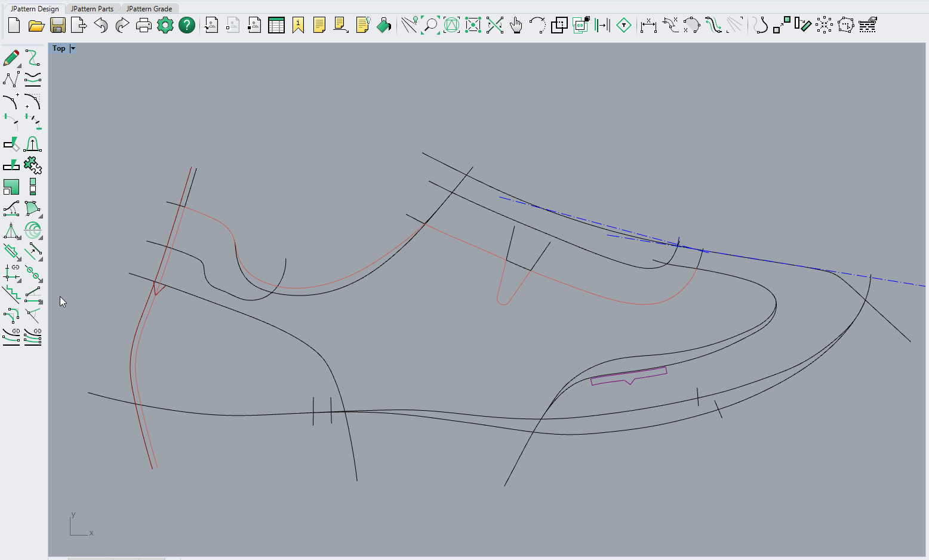Select the pencil draw tool
Viewport: 929px width, 560px height.
11,58
